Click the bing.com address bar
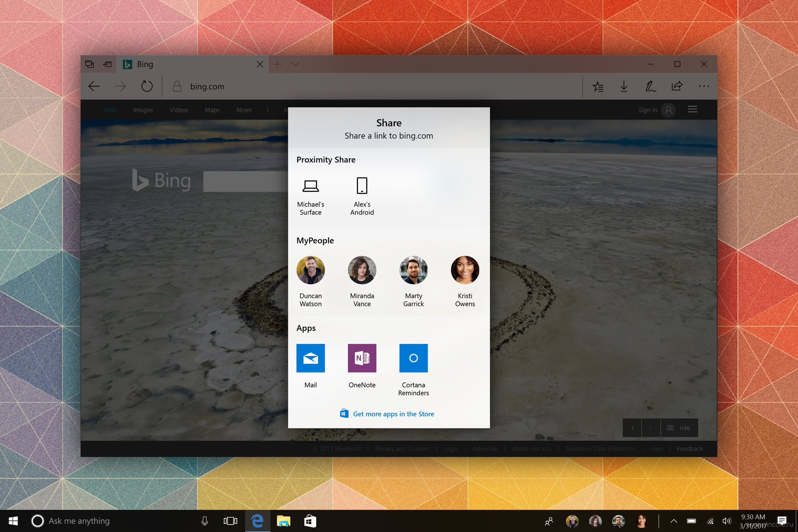Screen dimensions: 798x532 click(372, 86)
